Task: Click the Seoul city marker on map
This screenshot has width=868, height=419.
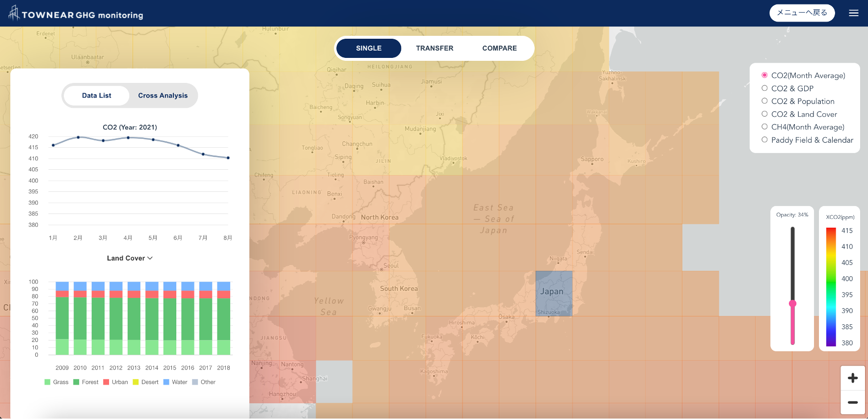Action: 381,269
